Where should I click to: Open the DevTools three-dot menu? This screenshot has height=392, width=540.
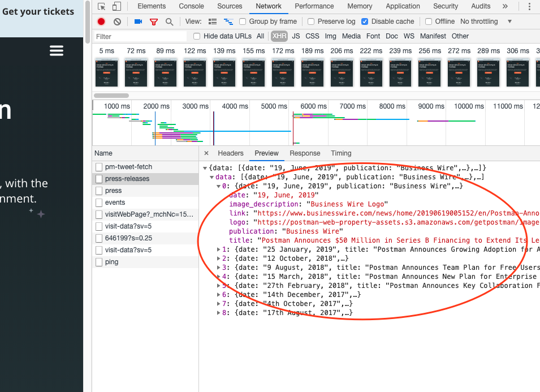[x=529, y=6]
